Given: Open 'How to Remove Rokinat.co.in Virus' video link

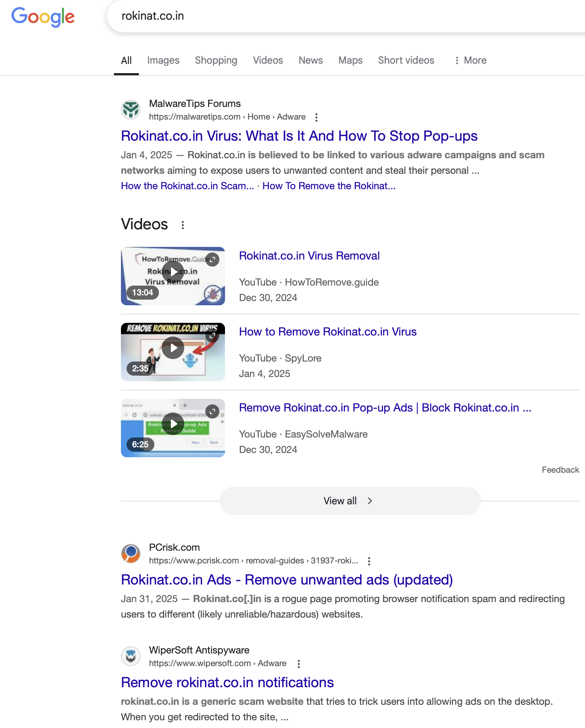Looking at the screenshot, I should click(x=328, y=332).
